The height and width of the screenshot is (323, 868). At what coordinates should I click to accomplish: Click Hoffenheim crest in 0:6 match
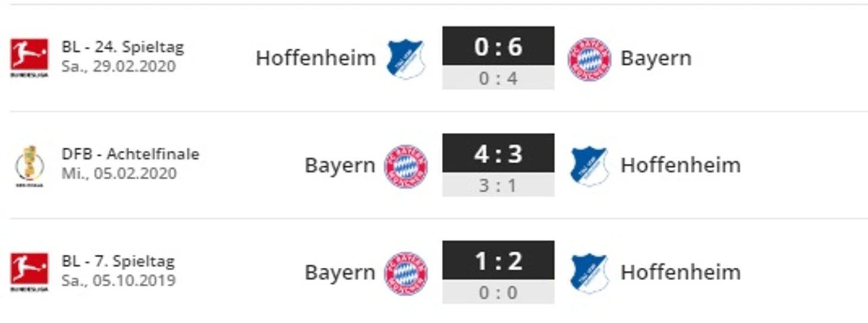point(406,59)
